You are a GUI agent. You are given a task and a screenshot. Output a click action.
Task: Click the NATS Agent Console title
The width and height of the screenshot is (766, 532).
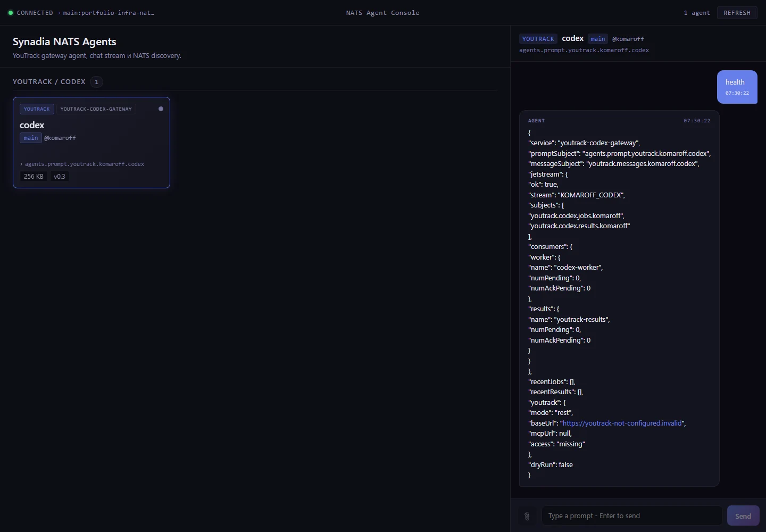[383, 13]
